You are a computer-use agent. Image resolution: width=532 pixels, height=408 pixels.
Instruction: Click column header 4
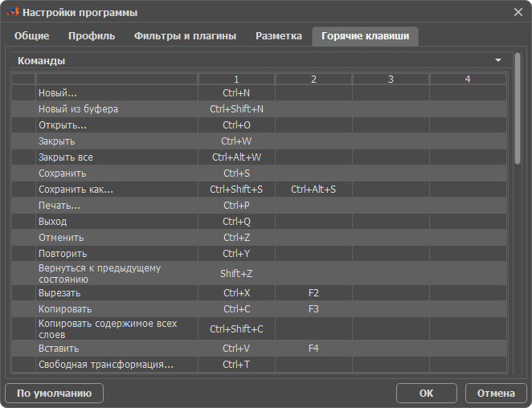pos(468,79)
